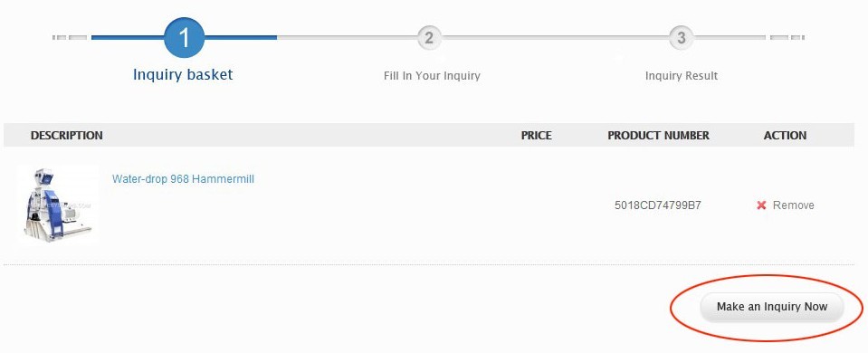Select the Fill In Your Inquiry step

click(x=432, y=76)
